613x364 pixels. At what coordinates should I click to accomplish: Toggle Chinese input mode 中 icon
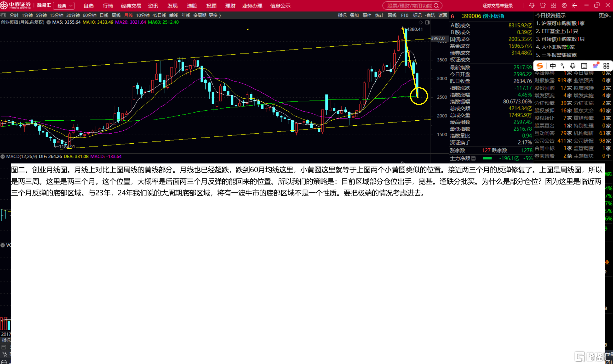[553, 66]
